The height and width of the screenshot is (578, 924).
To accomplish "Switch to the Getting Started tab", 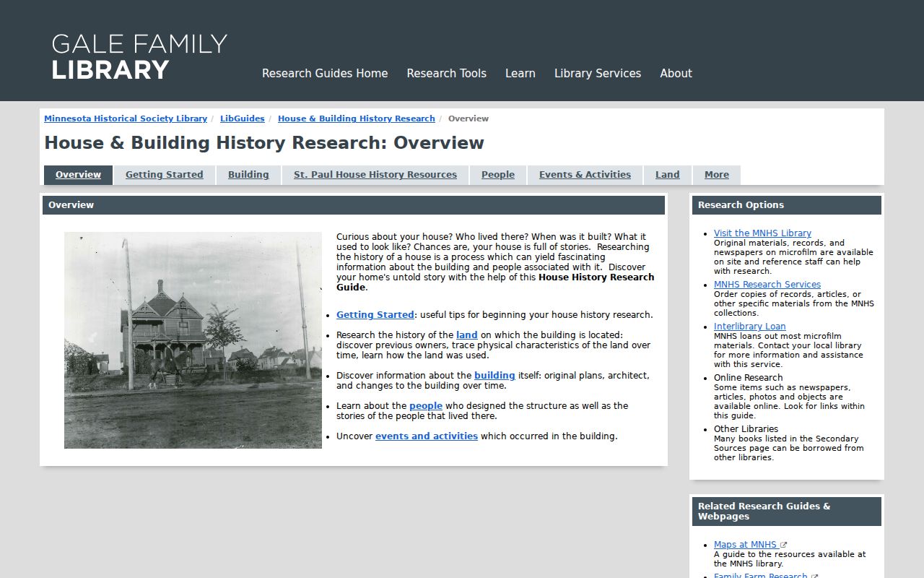I will point(165,175).
